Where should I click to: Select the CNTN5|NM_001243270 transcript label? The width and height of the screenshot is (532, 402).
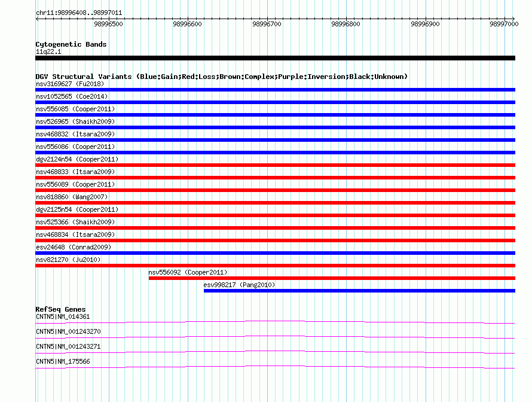(x=68, y=332)
